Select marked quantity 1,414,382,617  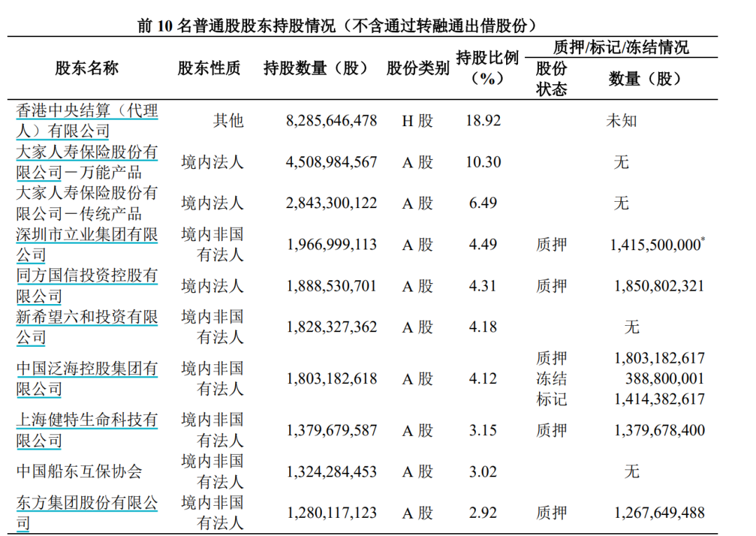(659, 399)
